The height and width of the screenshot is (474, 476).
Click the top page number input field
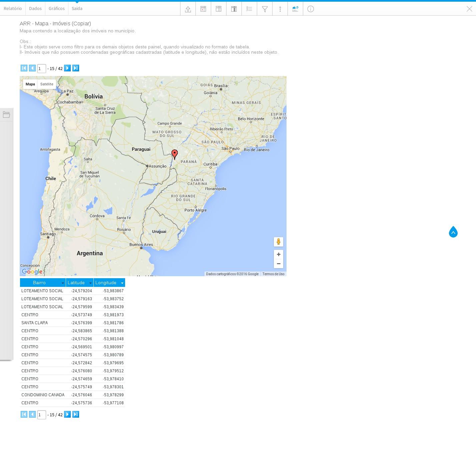41,69
